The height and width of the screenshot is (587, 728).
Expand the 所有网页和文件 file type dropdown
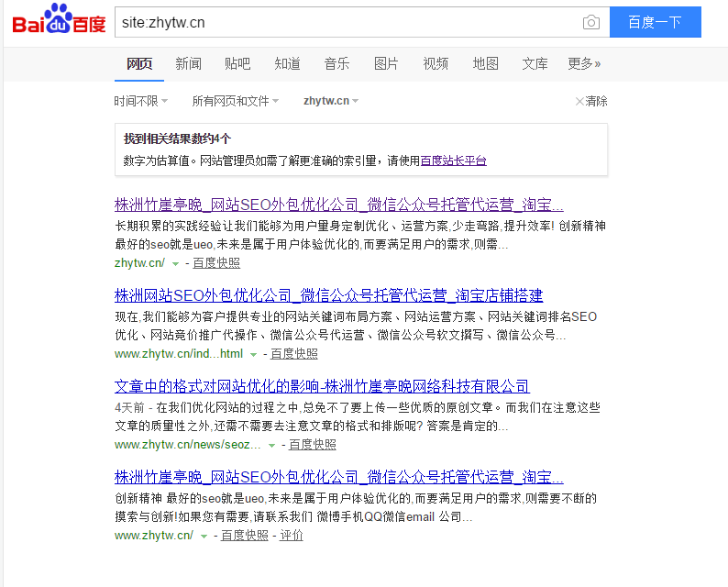236,101
